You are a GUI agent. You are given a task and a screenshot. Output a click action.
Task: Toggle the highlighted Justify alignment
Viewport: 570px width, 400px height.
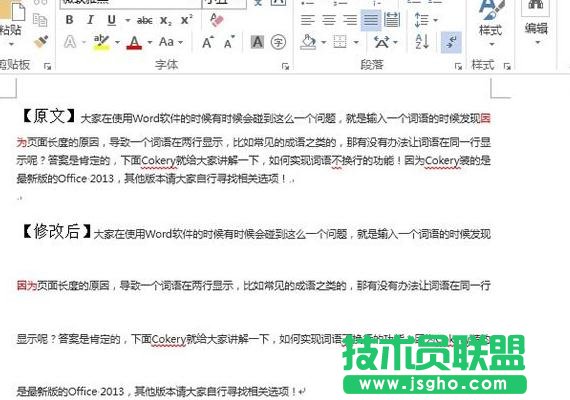pyautogui.click(x=371, y=20)
